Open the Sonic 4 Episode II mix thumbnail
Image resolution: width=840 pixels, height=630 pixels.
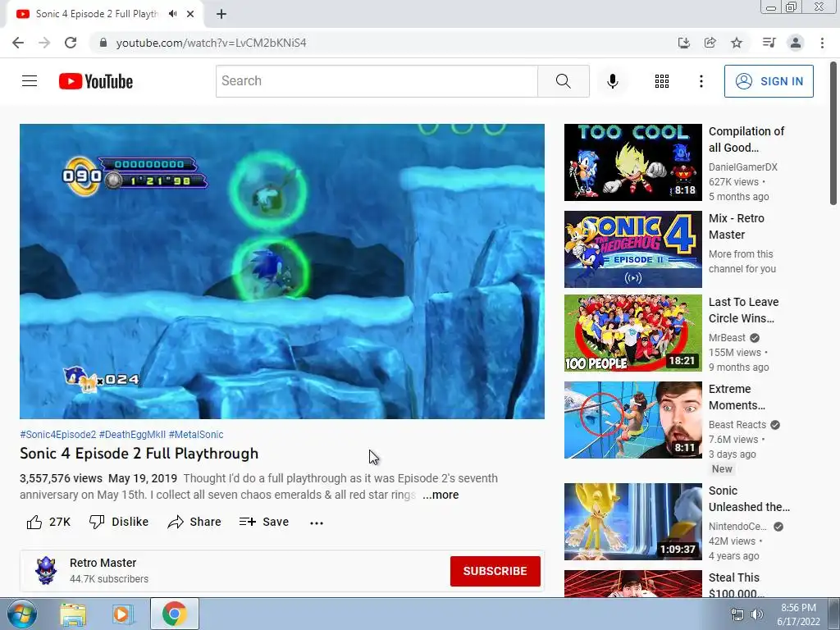pos(632,249)
